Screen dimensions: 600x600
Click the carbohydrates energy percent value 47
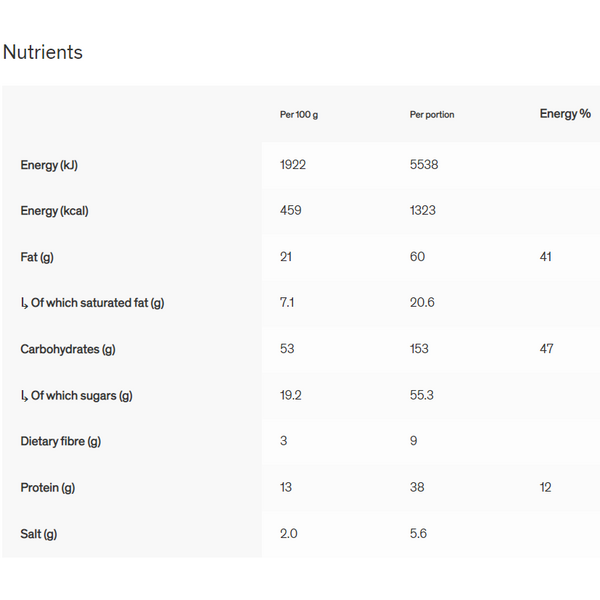point(546,349)
